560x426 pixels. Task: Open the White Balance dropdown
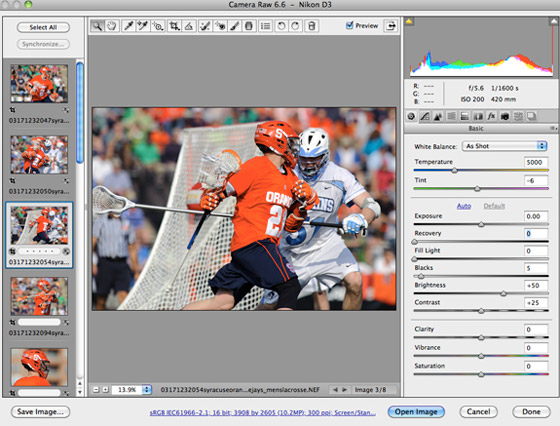pos(505,146)
